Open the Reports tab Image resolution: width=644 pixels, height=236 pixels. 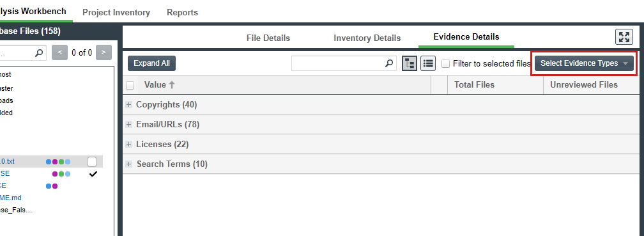tap(182, 12)
